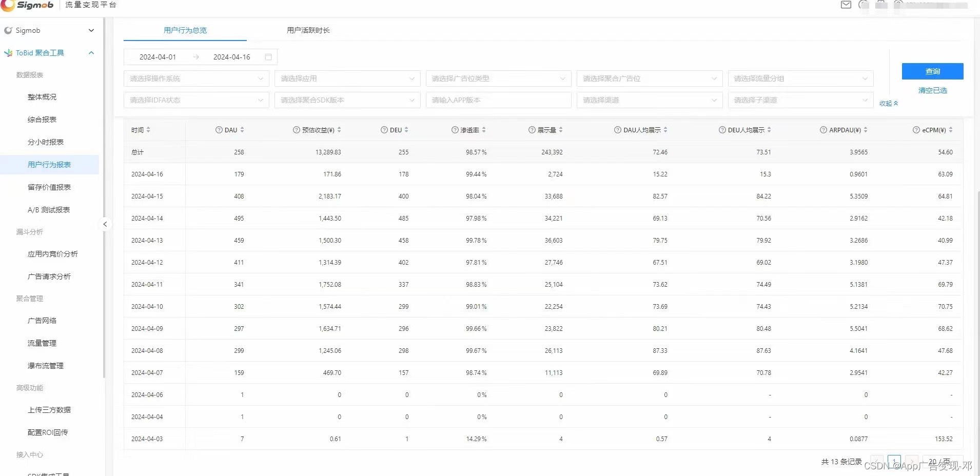980x476 pixels.
Task: Sort by DAU人均展示 column arrows
Action: pyautogui.click(x=665, y=130)
